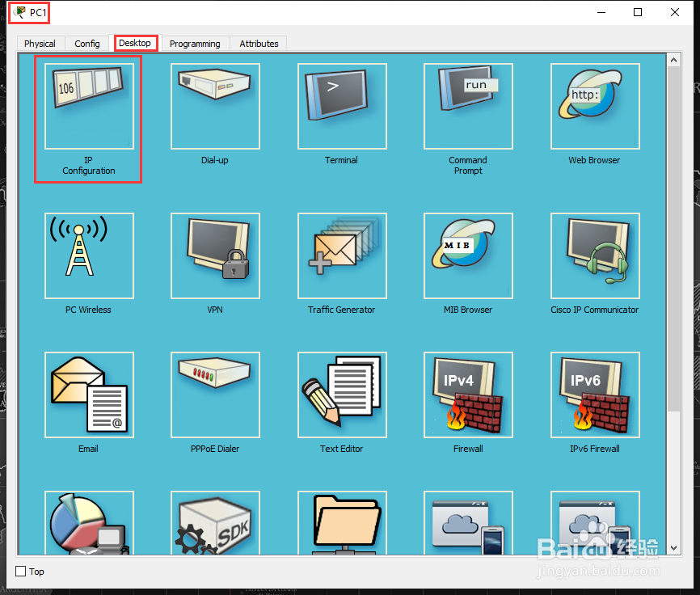Open the IP Configuration app
This screenshot has height=595, width=700.
coord(89,106)
